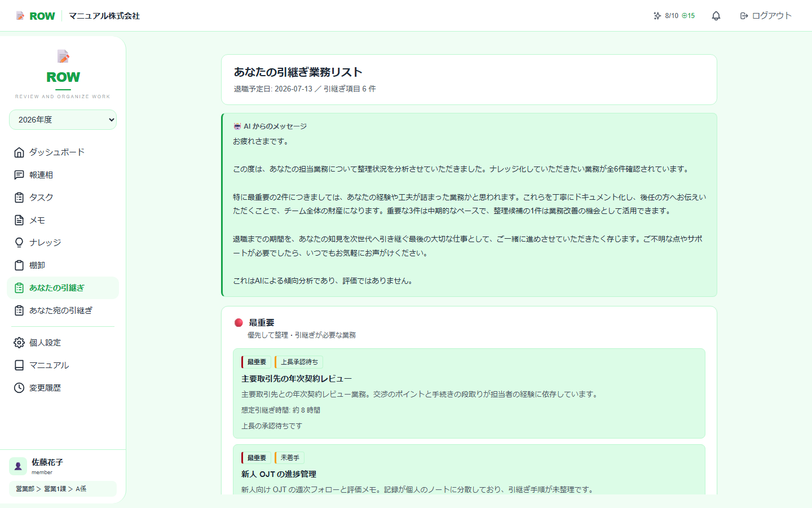Open notifications bell icon

[x=716, y=16]
